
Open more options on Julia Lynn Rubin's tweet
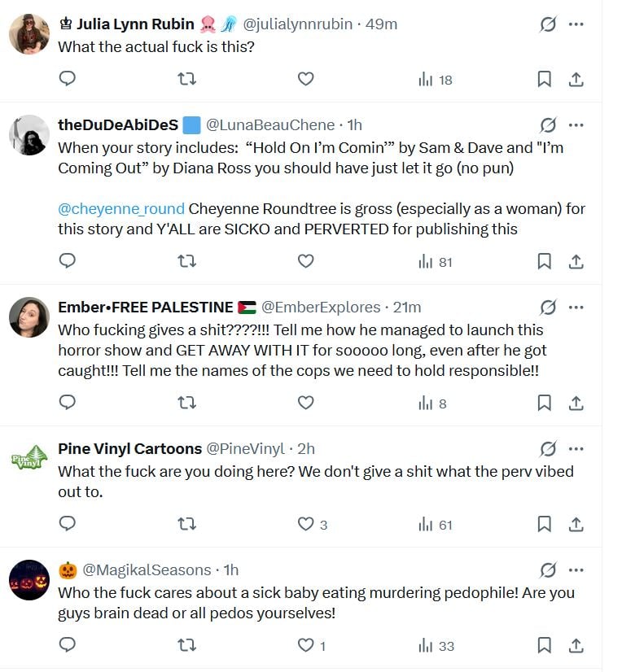(576, 24)
